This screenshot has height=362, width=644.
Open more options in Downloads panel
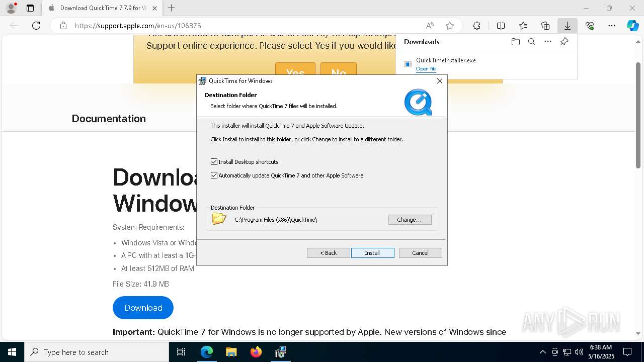[x=548, y=42]
